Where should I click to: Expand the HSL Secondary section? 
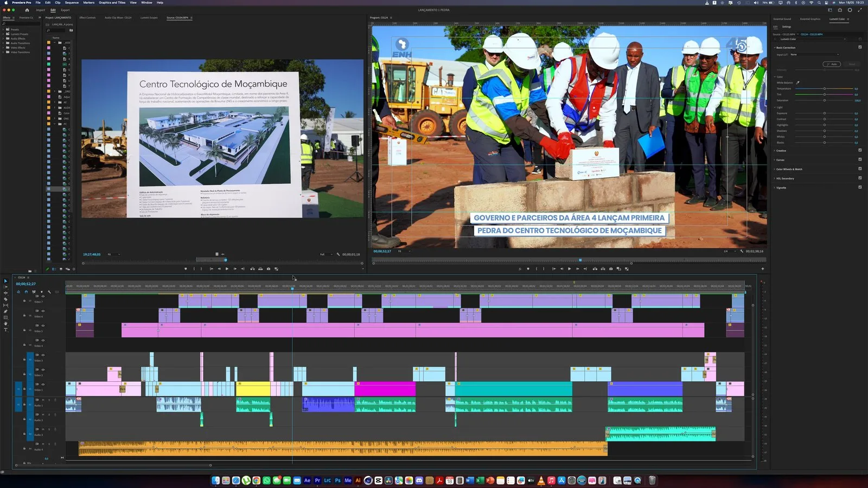pyautogui.click(x=775, y=178)
